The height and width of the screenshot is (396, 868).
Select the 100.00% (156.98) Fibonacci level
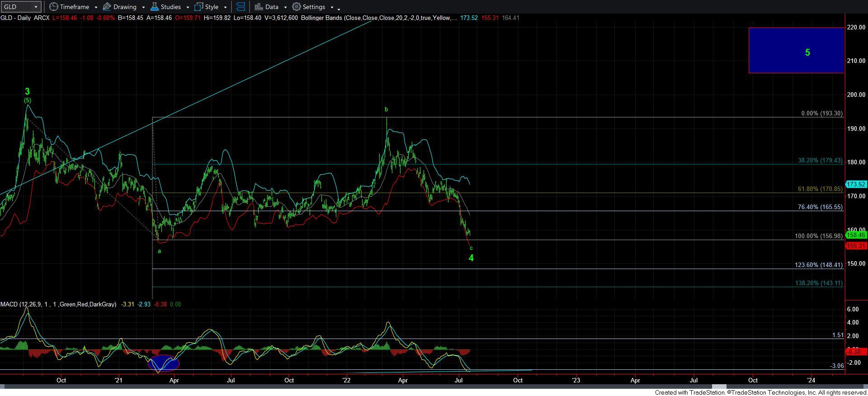click(819, 236)
